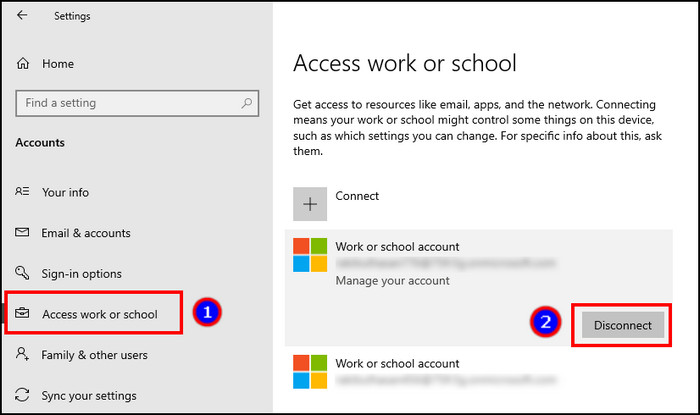Screen dimensions: 700x415
Task: Click Microsoft logo of first account
Action: (310, 255)
